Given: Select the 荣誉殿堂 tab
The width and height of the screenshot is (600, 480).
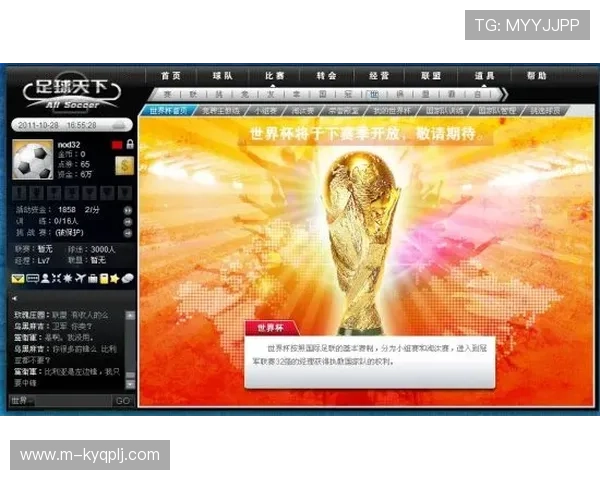Looking at the screenshot, I should (344, 111).
